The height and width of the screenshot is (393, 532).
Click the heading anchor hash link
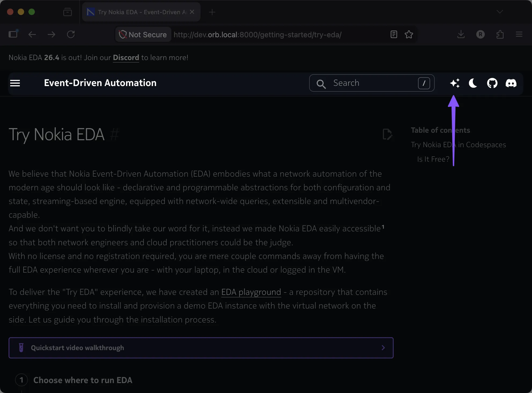pos(114,134)
